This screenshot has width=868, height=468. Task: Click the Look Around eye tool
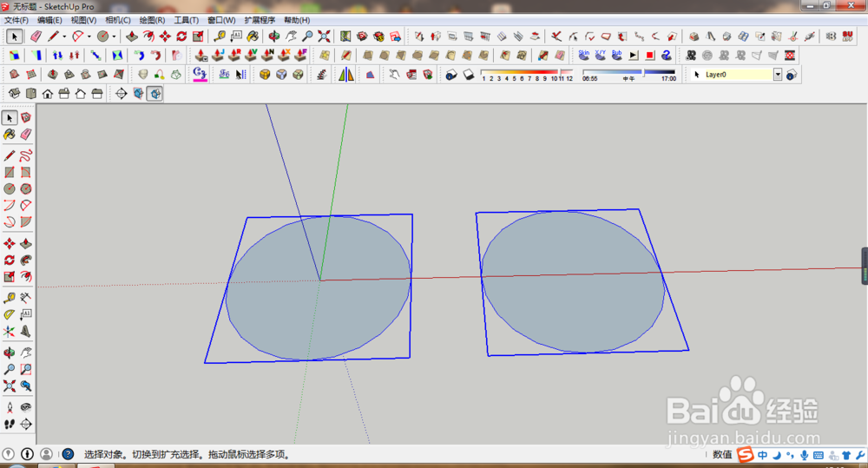click(25, 407)
